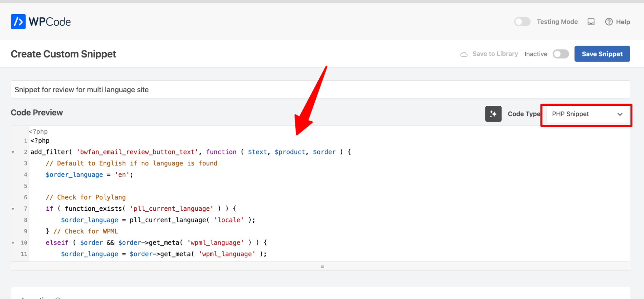Click the 'elseif' keyword on line 10
This screenshot has width=644, height=299.
pos(57,243)
